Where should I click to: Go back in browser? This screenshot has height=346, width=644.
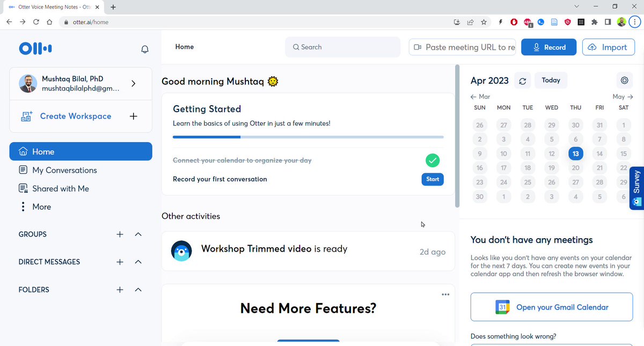(x=9, y=22)
